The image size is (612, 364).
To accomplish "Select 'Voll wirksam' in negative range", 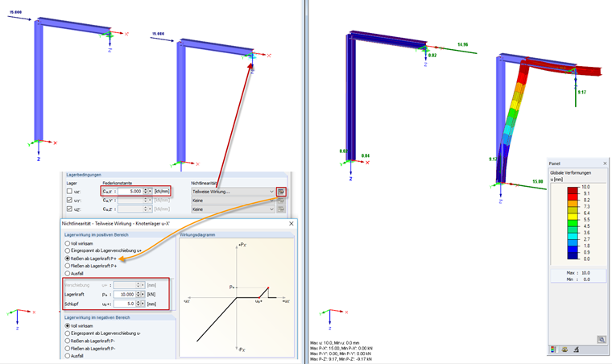I will coord(68,326).
